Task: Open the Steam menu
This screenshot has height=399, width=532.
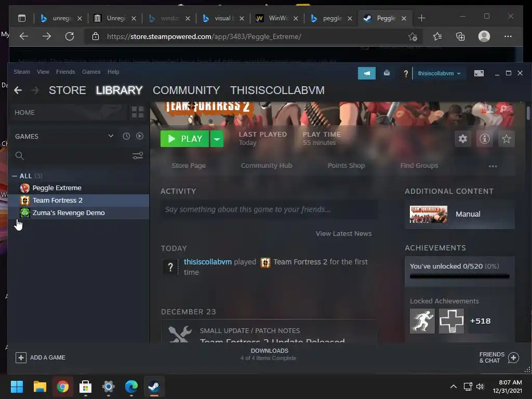Action: pyautogui.click(x=22, y=72)
